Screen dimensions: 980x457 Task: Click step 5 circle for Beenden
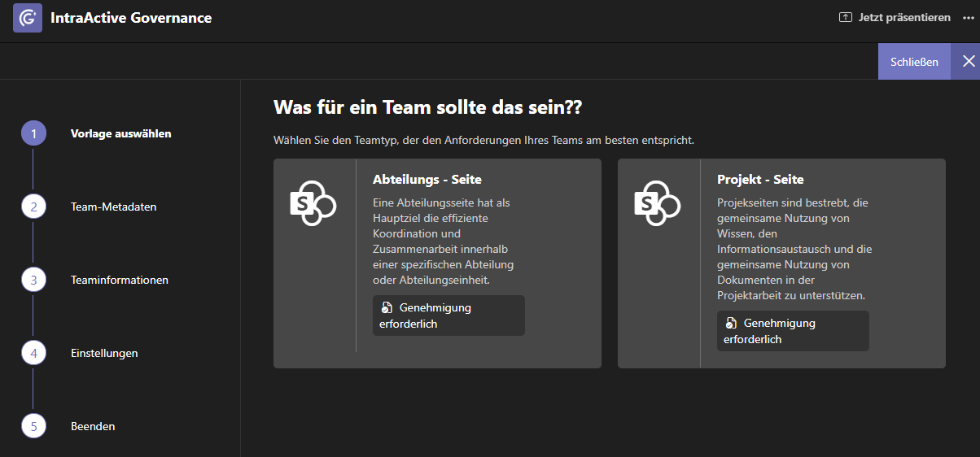pyautogui.click(x=33, y=426)
